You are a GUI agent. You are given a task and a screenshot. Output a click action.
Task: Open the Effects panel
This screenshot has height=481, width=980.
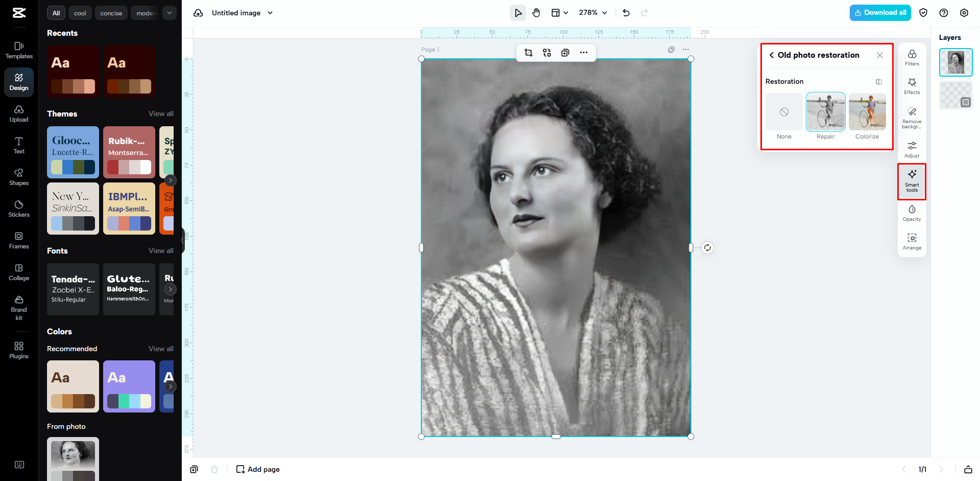click(x=912, y=87)
